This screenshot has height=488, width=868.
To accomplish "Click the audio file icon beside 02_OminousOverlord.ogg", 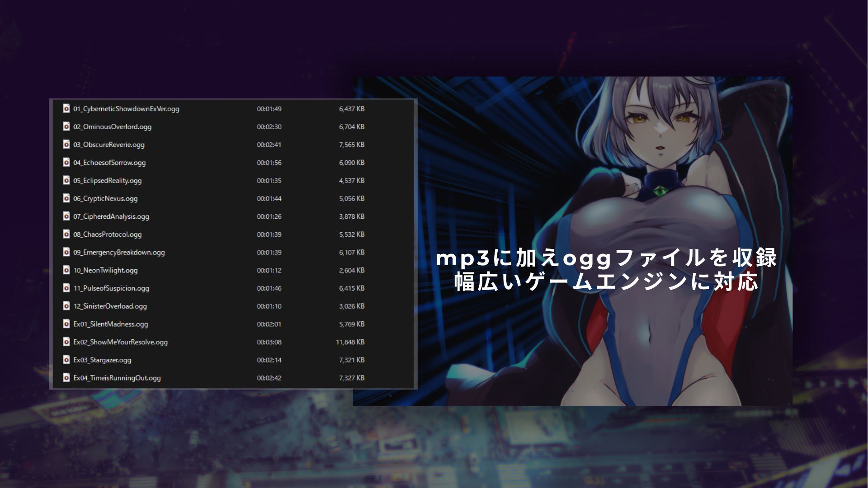I will coord(66,127).
